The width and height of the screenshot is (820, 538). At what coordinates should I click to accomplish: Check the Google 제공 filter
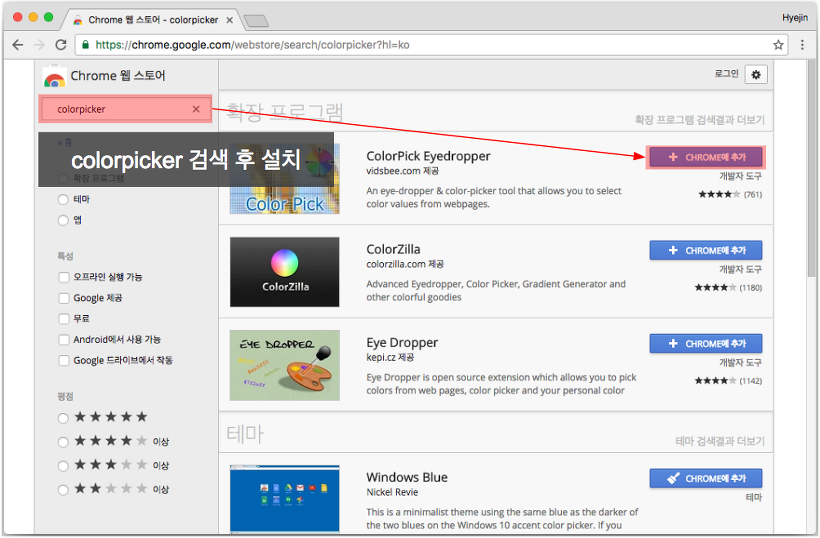click(64, 298)
